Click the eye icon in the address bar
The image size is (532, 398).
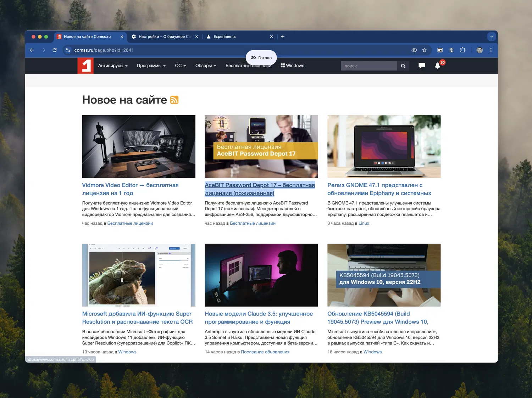pos(414,50)
